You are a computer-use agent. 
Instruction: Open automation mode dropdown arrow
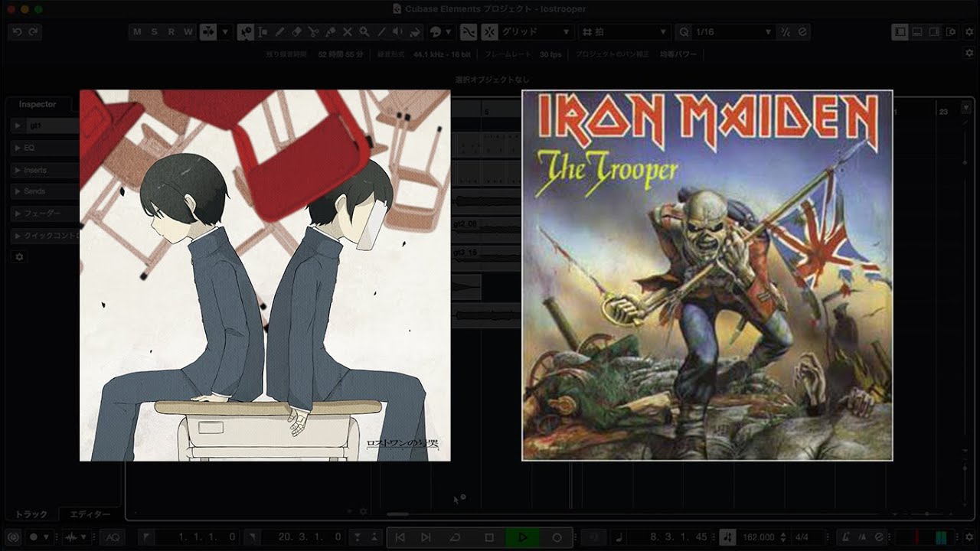pos(225,32)
